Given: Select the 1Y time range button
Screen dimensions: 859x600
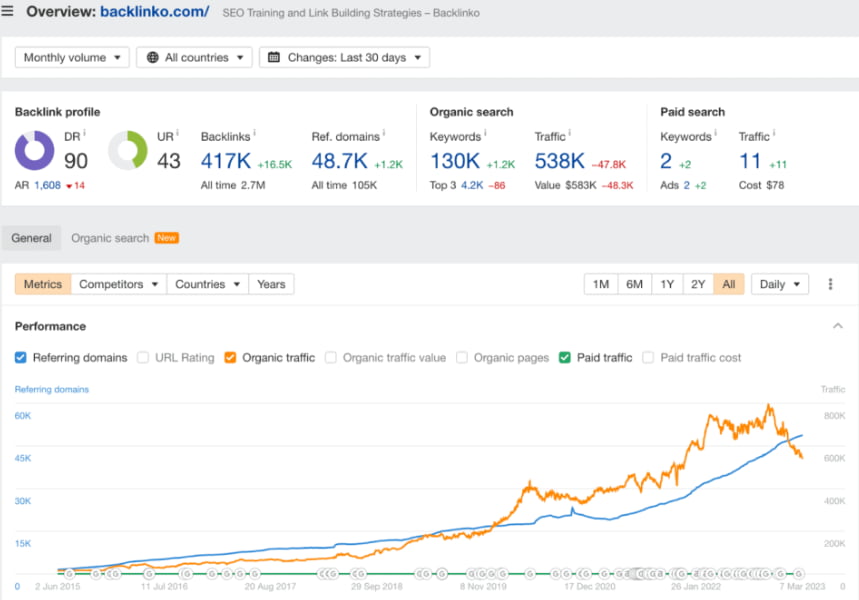Looking at the screenshot, I should [666, 284].
